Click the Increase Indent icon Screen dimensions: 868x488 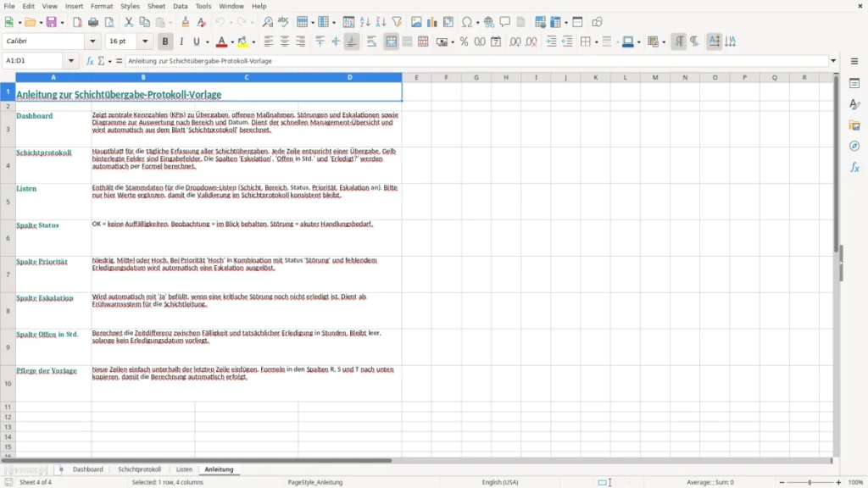[551, 42]
